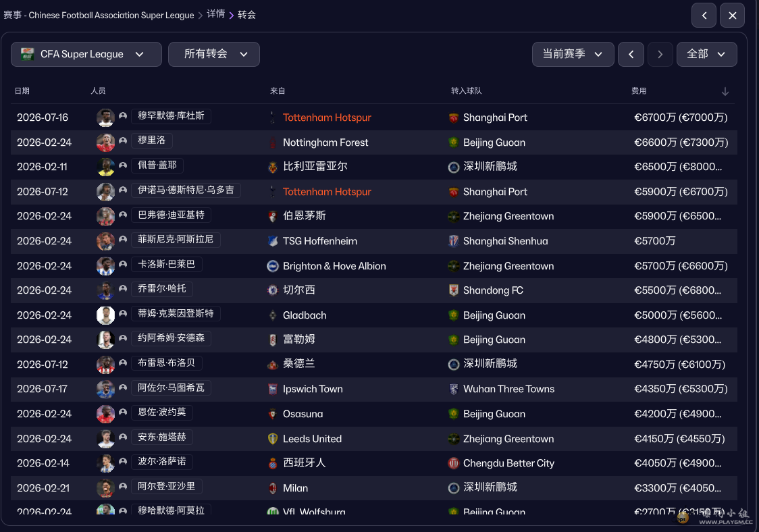
Task: Open the CFA Super League dropdown
Action: click(86, 54)
